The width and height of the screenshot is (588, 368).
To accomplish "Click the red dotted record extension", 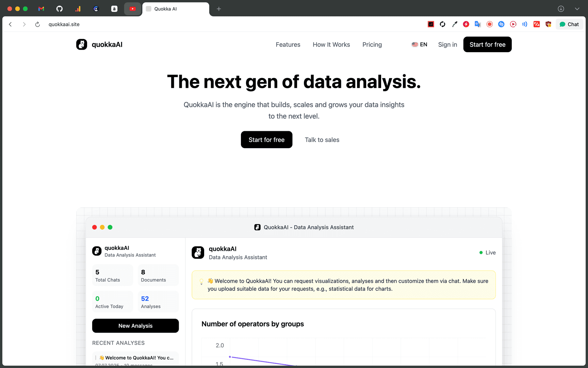I will click(490, 24).
